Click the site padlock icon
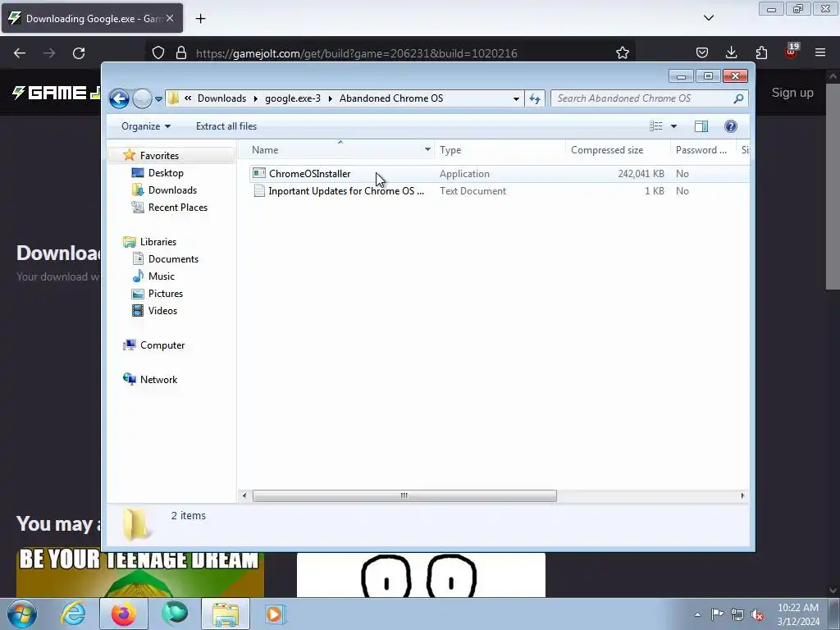The image size is (840, 630). click(181, 53)
